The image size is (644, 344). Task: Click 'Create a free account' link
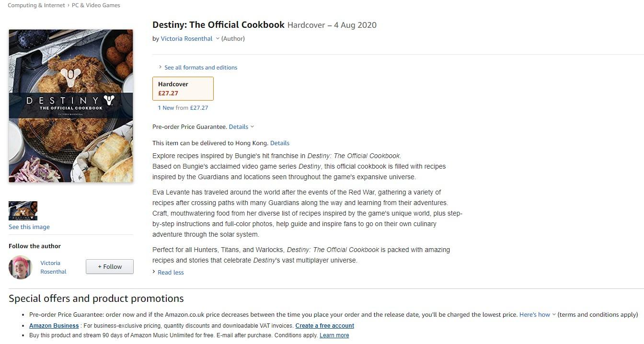[x=325, y=326]
